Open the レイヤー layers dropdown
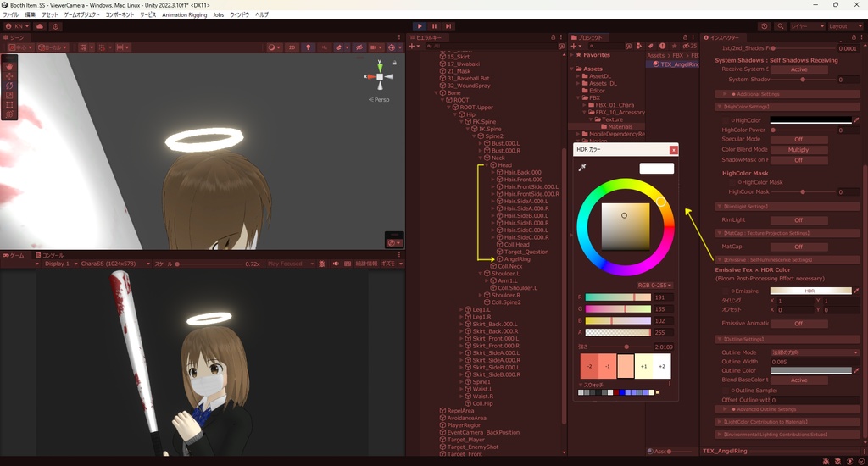The height and width of the screenshot is (466, 868). [807, 26]
